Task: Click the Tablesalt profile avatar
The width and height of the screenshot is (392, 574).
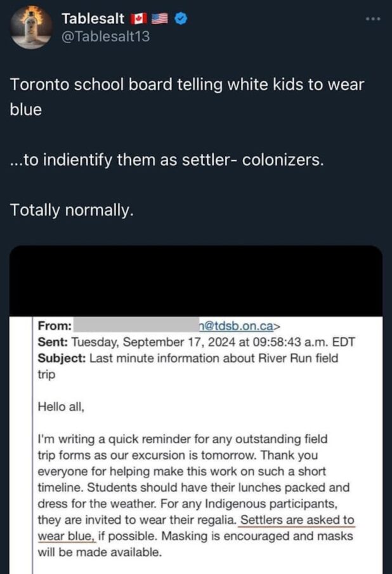Action: 31,27
